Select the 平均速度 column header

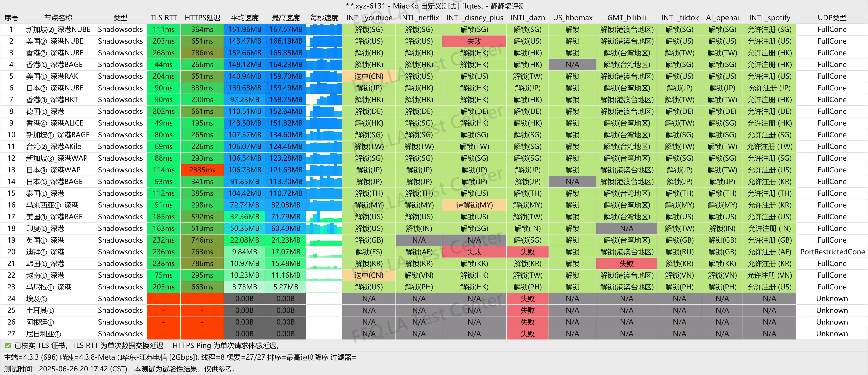(x=245, y=18)
